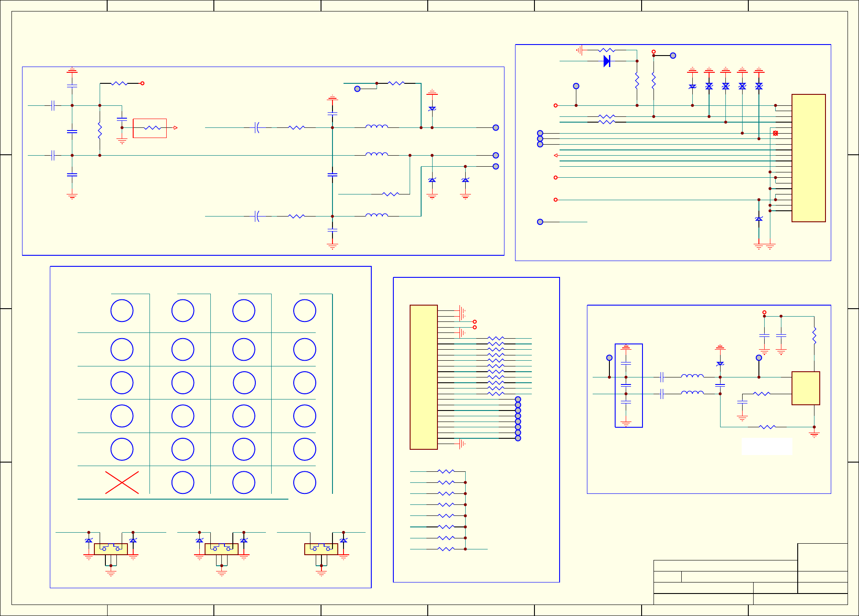Viewport: 859px width, 616px height.
Task: Select the top-left circle in the keypad matrix
Action: click(x=122, y=310)
